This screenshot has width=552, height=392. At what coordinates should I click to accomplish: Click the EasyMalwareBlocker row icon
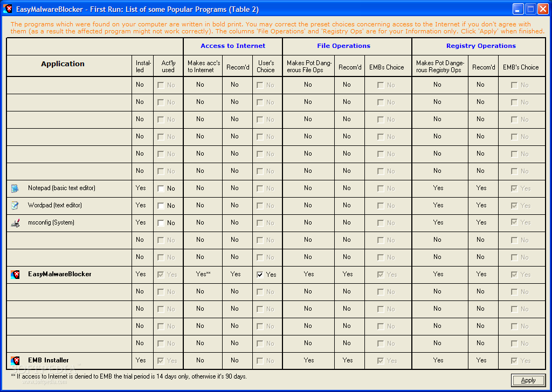(x=15, y=274)
